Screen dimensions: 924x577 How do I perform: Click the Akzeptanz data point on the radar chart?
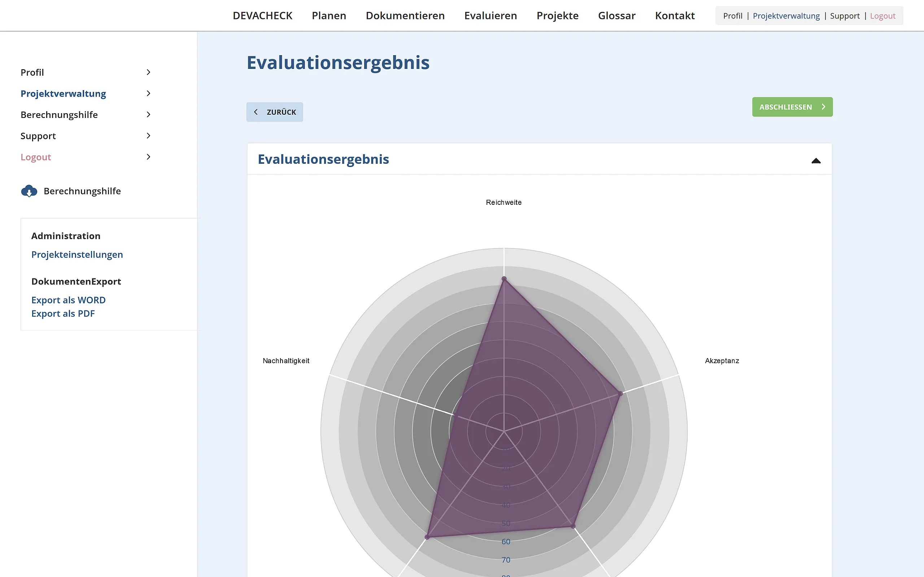pyautogui.click(x=620, y=393)
